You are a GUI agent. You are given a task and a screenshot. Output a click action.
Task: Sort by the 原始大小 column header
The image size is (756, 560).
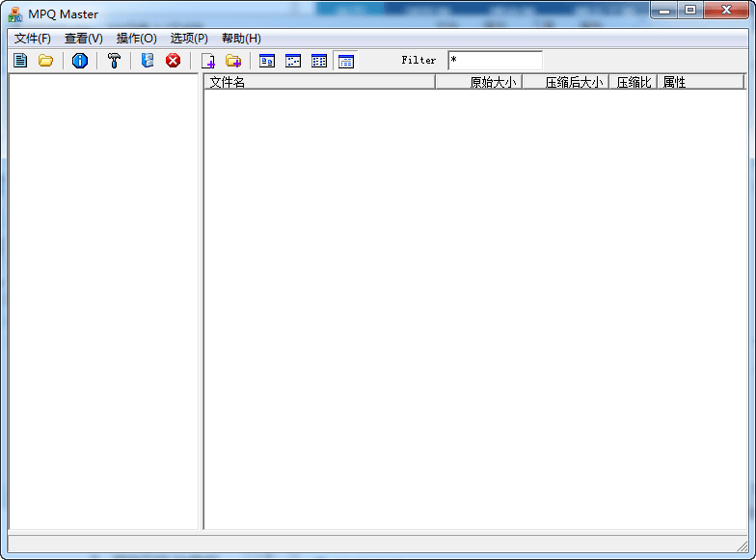(x=478, y=82)
